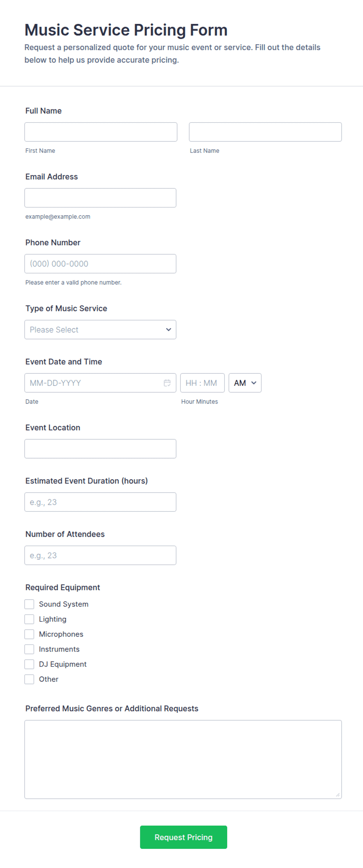Focus the MM-DD-YYYY date input
The image size is (363, 868).
click(100, 383)
